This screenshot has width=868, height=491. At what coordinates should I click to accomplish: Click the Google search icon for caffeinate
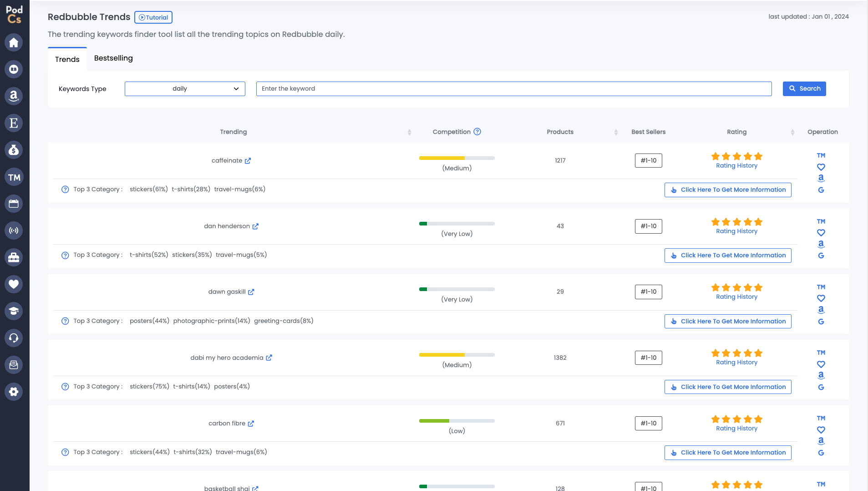[x=821, y=190]
